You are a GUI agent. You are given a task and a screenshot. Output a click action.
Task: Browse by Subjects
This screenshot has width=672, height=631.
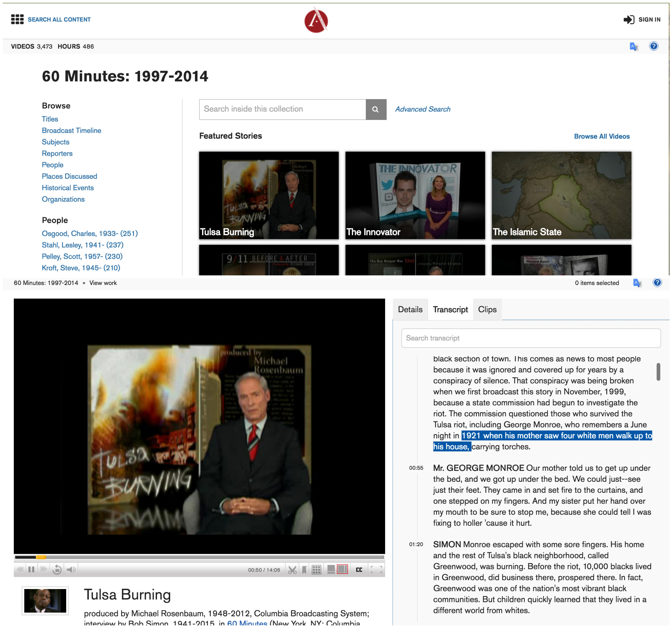56,142
